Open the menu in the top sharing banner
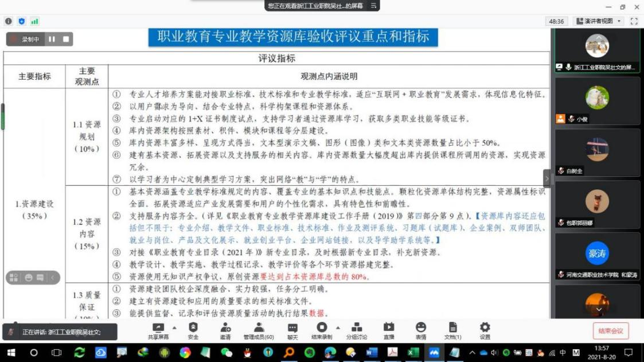 tap(373, 5)
